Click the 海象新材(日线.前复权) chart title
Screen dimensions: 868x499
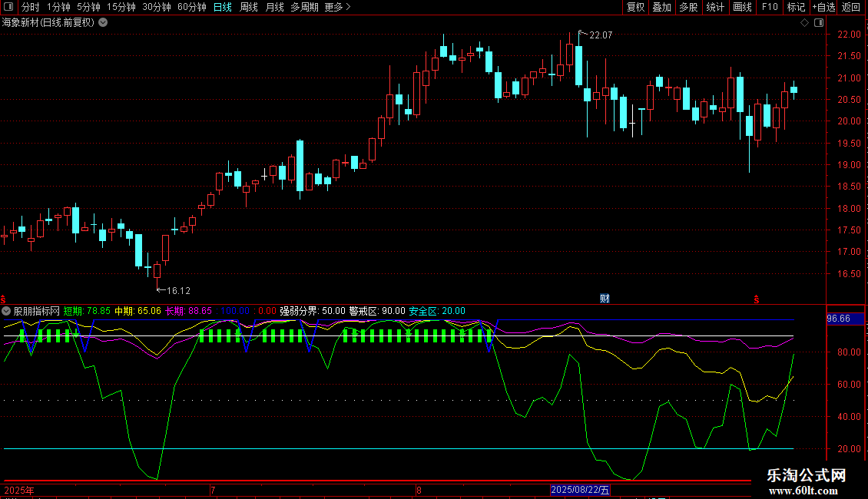coord(48,23)
